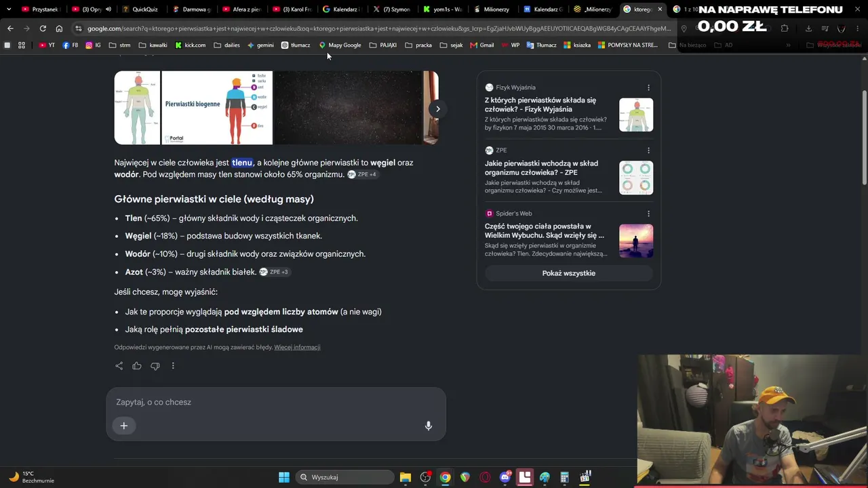868x488 pixels.
Task: Switch to the Afera z pier tab
Action: pyautogui.click(x=241, y=9)
